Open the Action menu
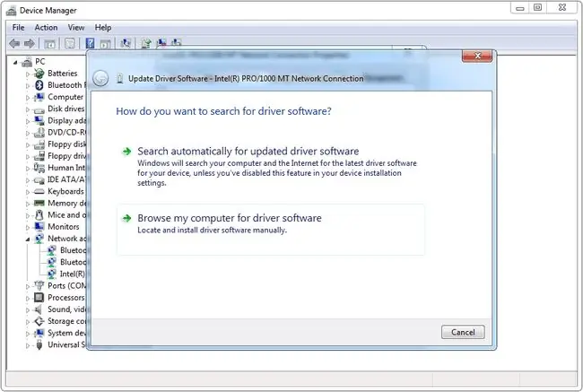 (x=46, y=28)
